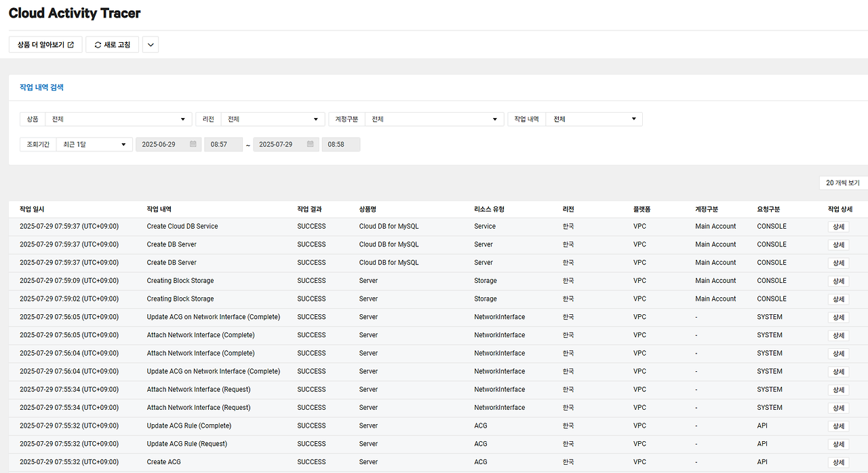Click the 상품 더 알아보기 button
The width and height of the screenshot is (868, 473).
(x=45, y=45)
